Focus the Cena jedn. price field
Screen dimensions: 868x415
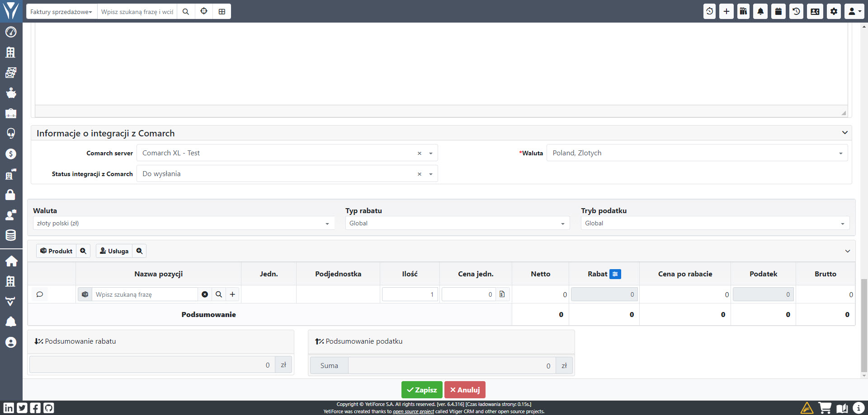(468, 294)
